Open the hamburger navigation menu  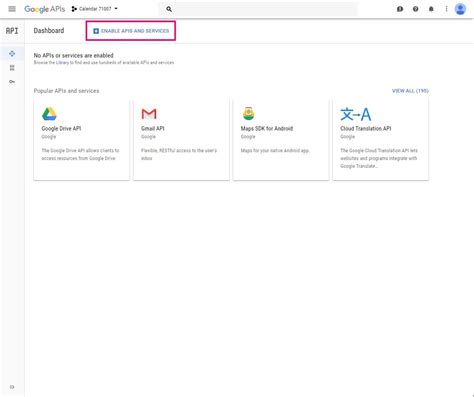[12, 9]
